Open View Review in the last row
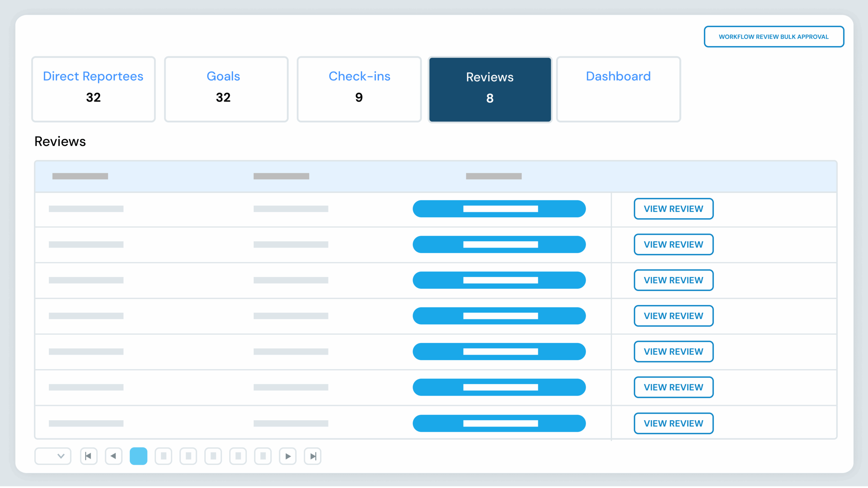 673,423
